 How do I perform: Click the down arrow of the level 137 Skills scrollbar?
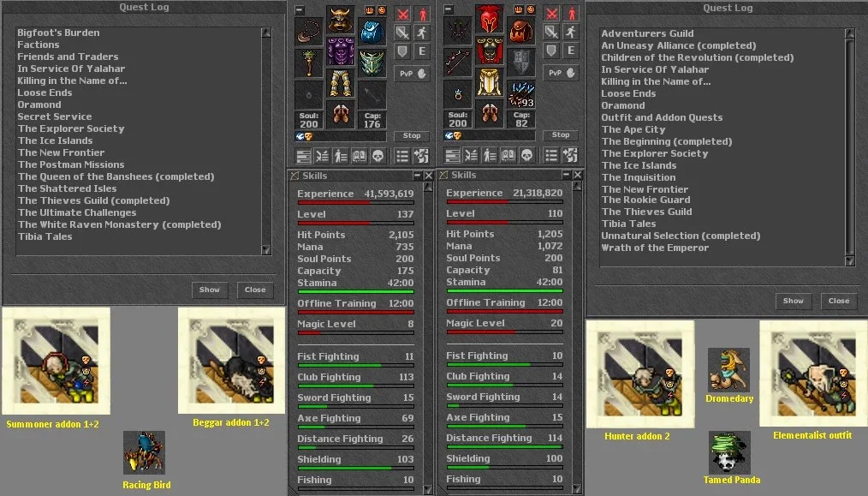(428, 490)
